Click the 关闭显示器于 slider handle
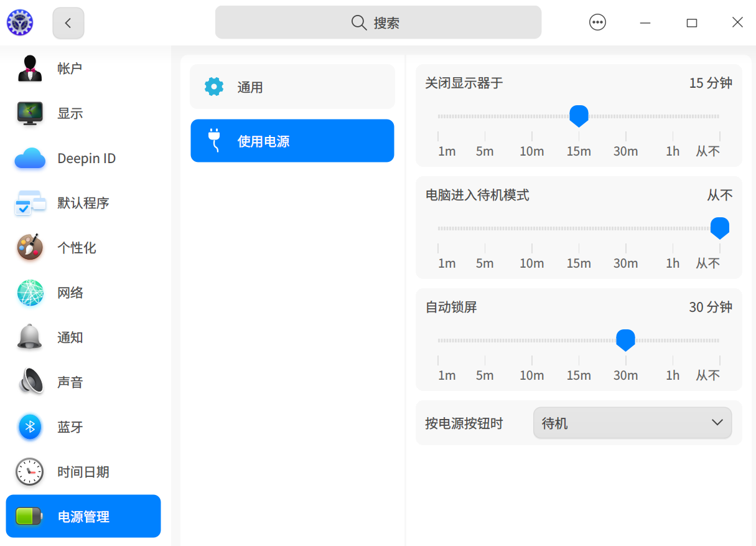The height and width of the screenshot is (546, 756). [x=579, y=116]
